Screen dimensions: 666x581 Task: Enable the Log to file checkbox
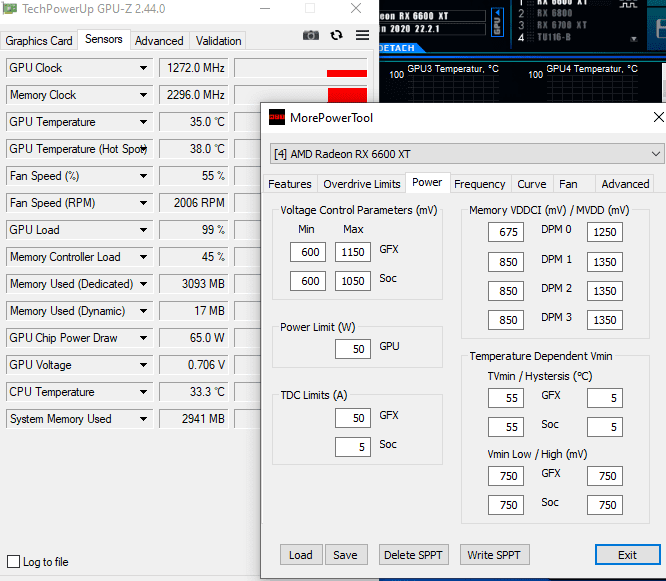[x=14, y=561]
